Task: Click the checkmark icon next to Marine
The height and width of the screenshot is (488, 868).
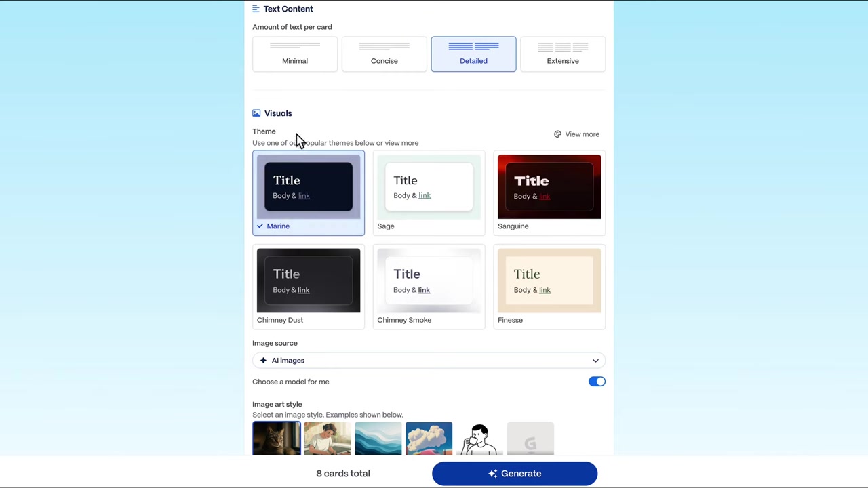Action: 260,226
